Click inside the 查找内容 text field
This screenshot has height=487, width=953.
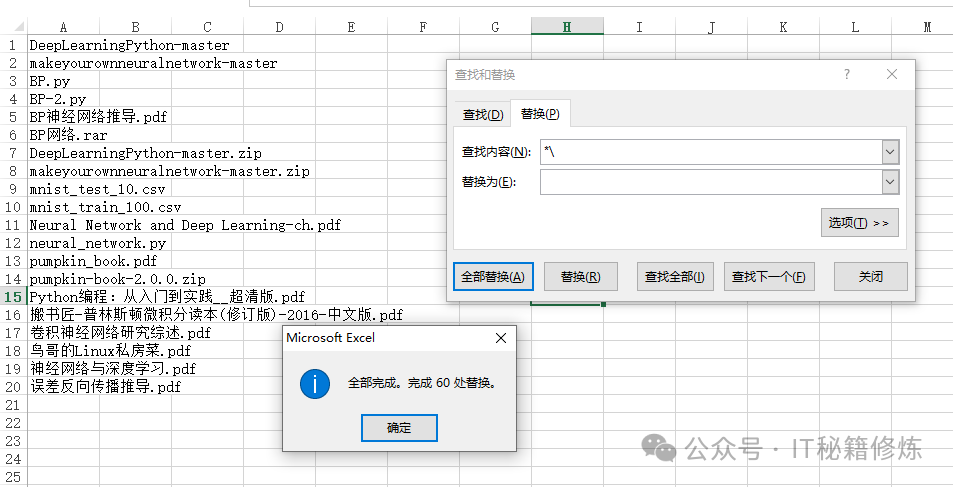(x=710, y=152)
